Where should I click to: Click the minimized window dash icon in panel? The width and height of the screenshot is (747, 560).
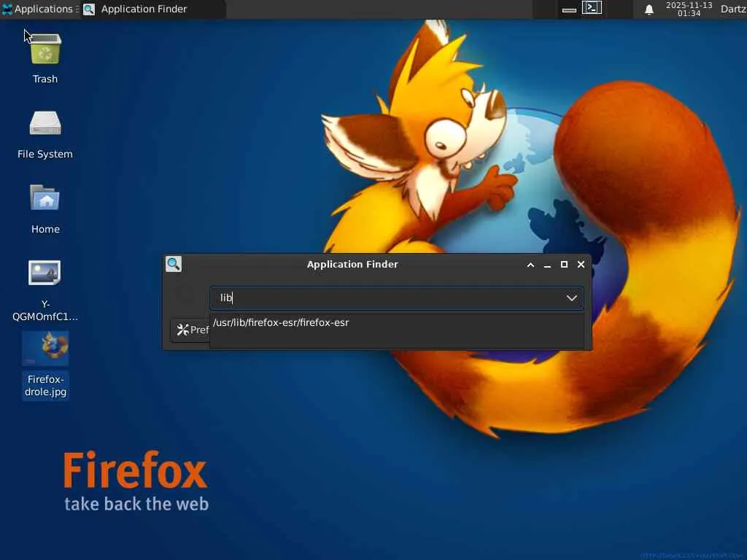coord(569,9)
